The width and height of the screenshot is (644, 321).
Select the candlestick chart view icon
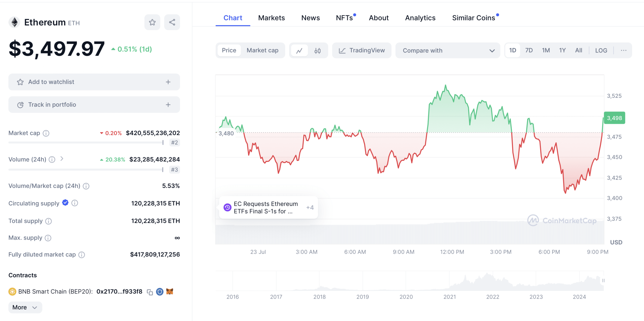(x=317, y=50)
